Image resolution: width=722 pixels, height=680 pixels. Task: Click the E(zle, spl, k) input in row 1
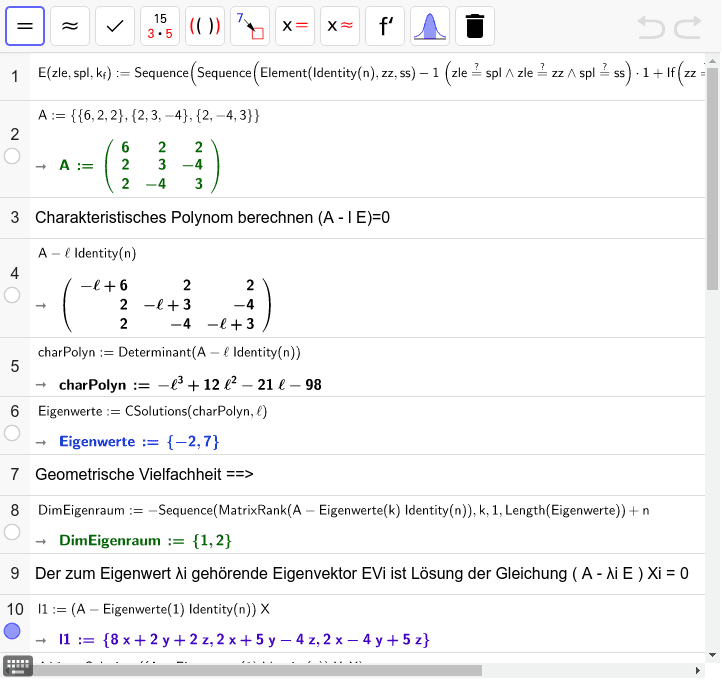click(371, 73)
